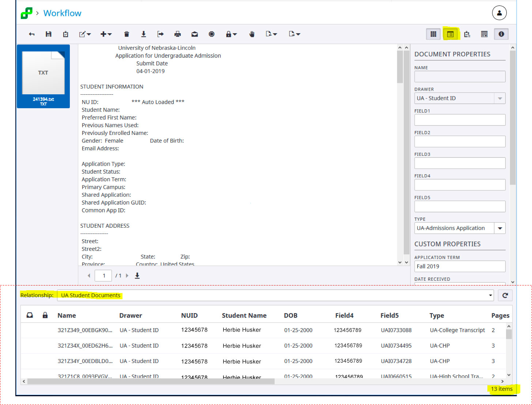Image resolution: width=532 pixels, height=405 pixels.
Task: Click the Application Term field Fall 2019
Action: (460, 266)
